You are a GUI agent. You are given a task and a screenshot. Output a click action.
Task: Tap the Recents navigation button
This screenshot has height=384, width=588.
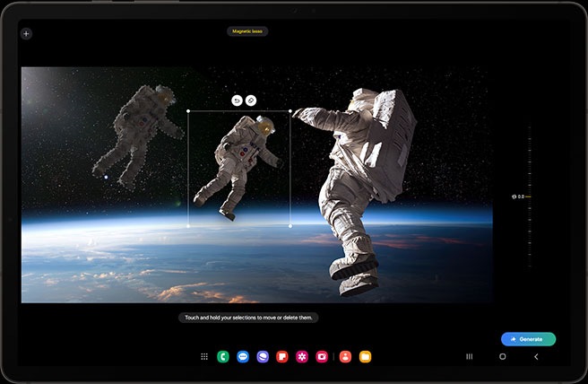[469, 356]
